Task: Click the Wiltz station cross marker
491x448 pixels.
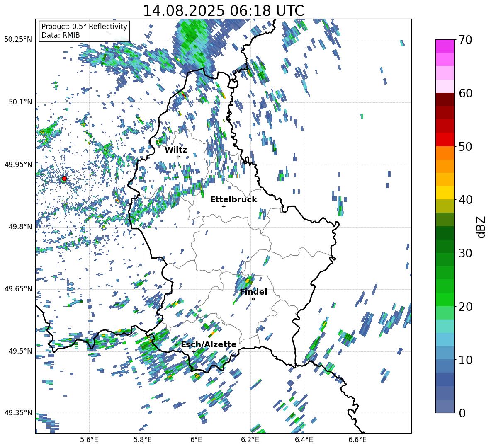Action: [x=178, y=157]
